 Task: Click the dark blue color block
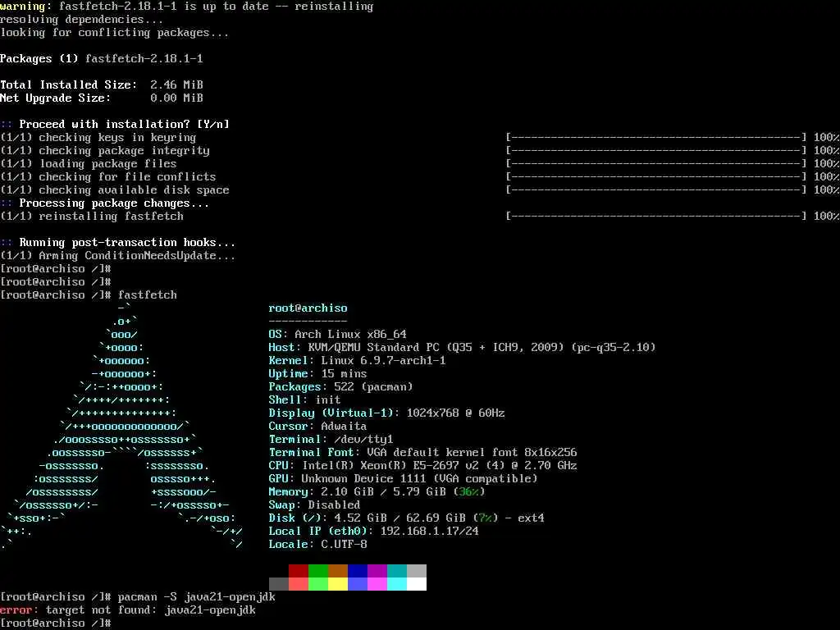click(x=358, y=571)
